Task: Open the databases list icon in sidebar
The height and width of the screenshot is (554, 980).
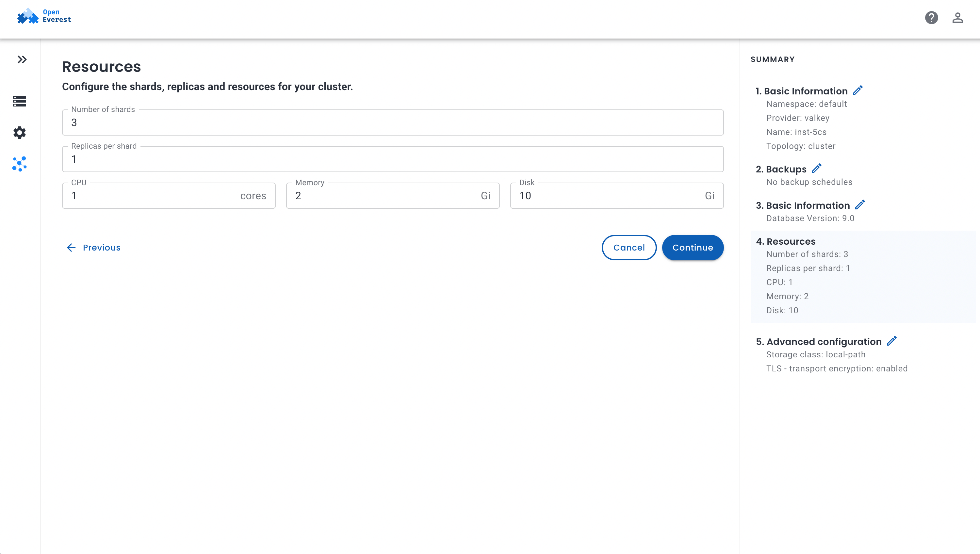Action: [x=19, y=101]
